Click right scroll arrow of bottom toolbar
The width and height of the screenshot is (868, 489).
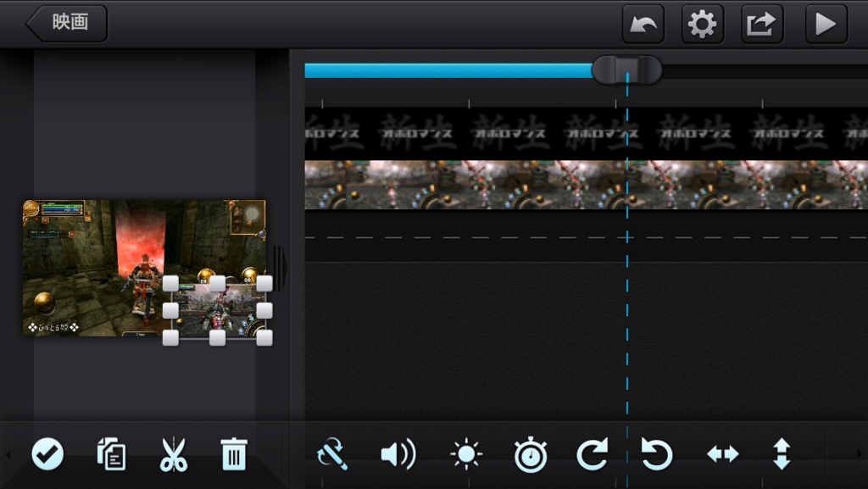pyautogui.click(x=860, y=455)
